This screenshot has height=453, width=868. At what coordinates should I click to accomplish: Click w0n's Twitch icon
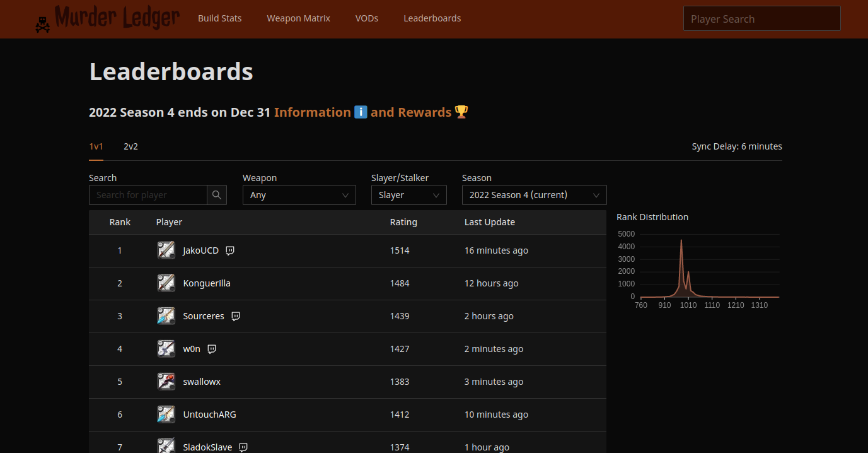point(212,349)
